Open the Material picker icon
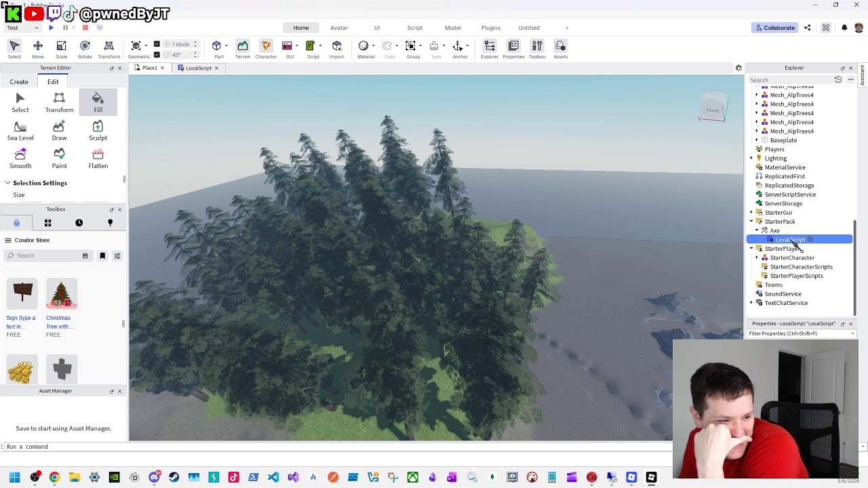Viewport: 868px width, 488px height. coord(363,45)
